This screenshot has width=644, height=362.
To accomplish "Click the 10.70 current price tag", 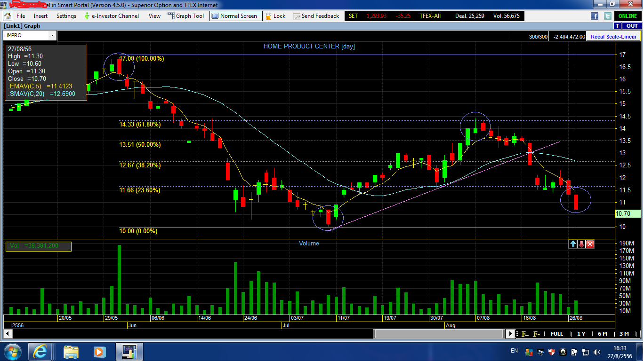I will point(628,213).
